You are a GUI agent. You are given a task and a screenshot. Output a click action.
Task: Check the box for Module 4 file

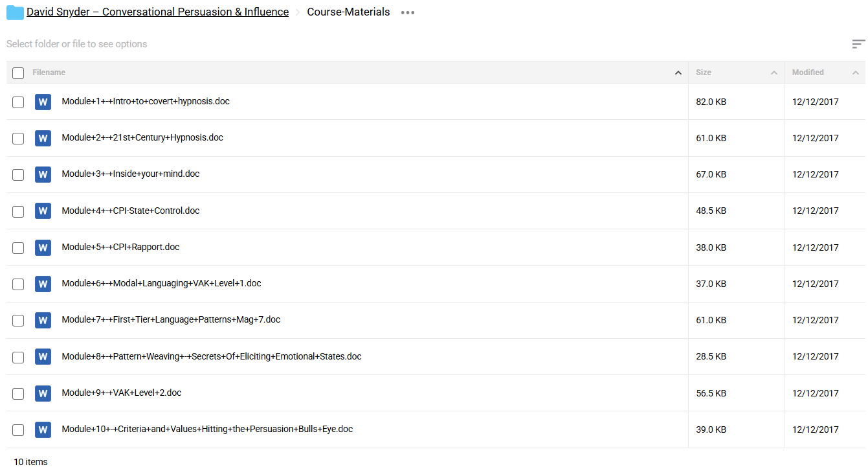[x=18, y=211]
